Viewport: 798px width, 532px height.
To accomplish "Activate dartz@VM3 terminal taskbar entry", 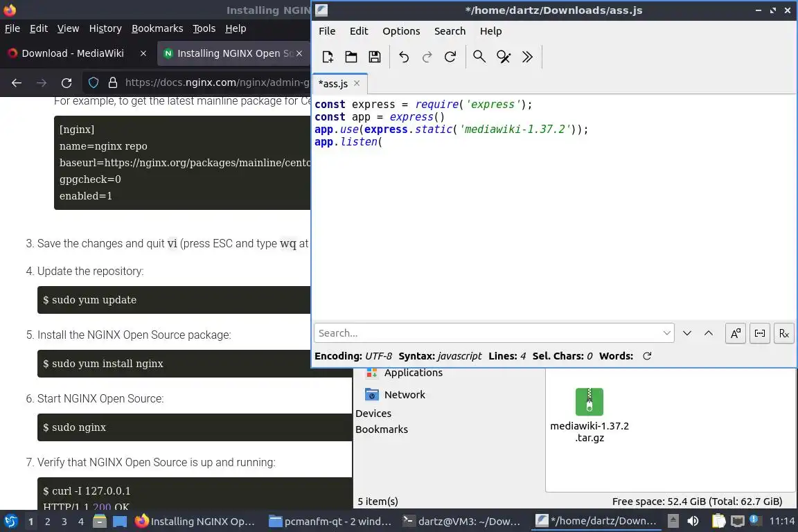I will click(462, 521).
